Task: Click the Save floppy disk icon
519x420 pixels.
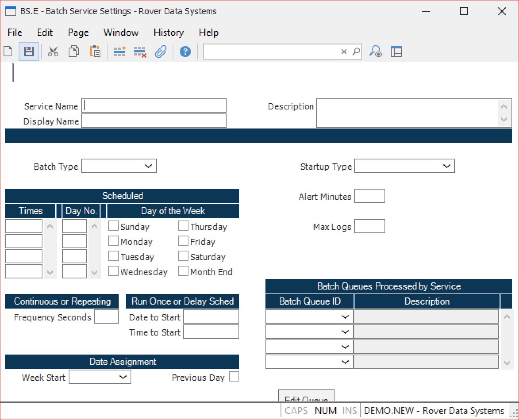Action: 29,52
